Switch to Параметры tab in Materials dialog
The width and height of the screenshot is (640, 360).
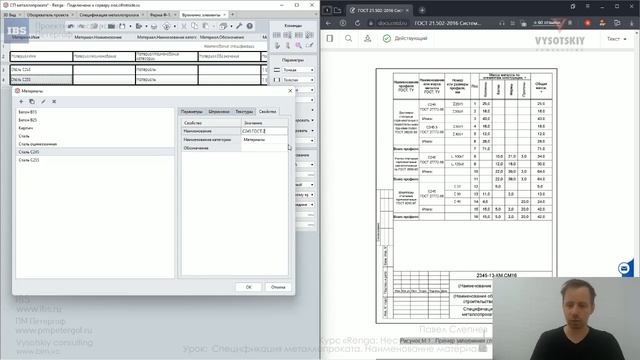(191, 111)
